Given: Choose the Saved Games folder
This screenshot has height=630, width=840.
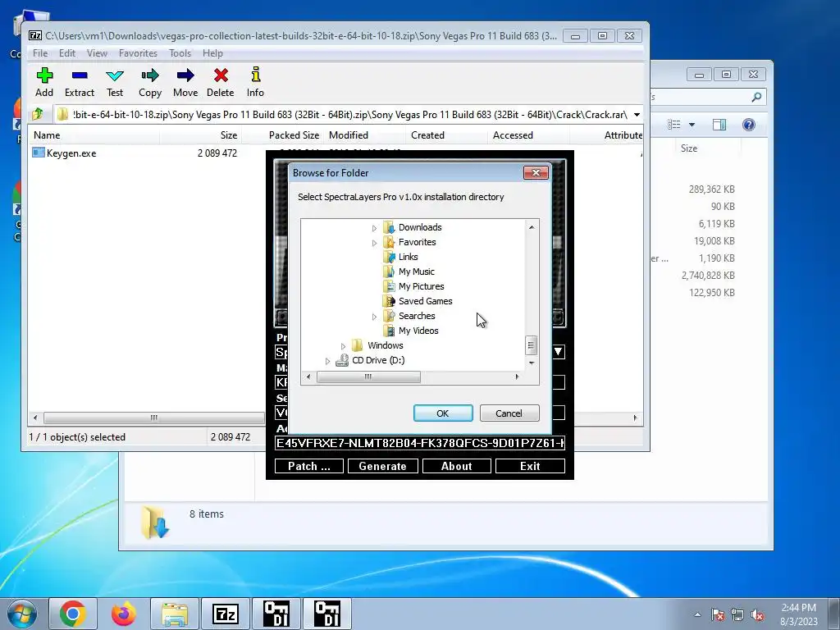Looking at the screenshot, I should (426, 301).
